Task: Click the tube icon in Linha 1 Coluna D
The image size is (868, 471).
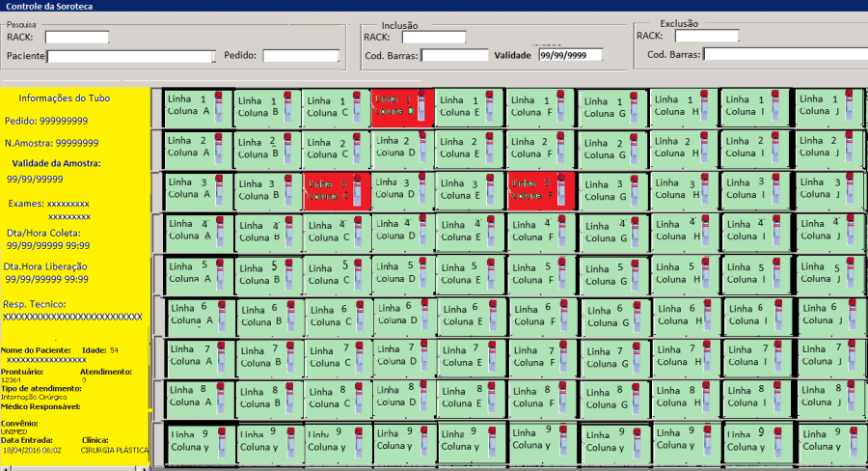Action: (421, 105)
